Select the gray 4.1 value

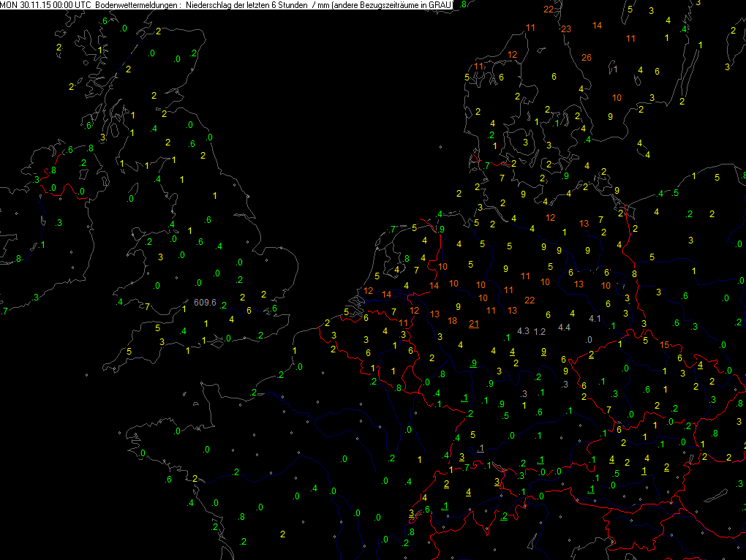tap(595, 318)
